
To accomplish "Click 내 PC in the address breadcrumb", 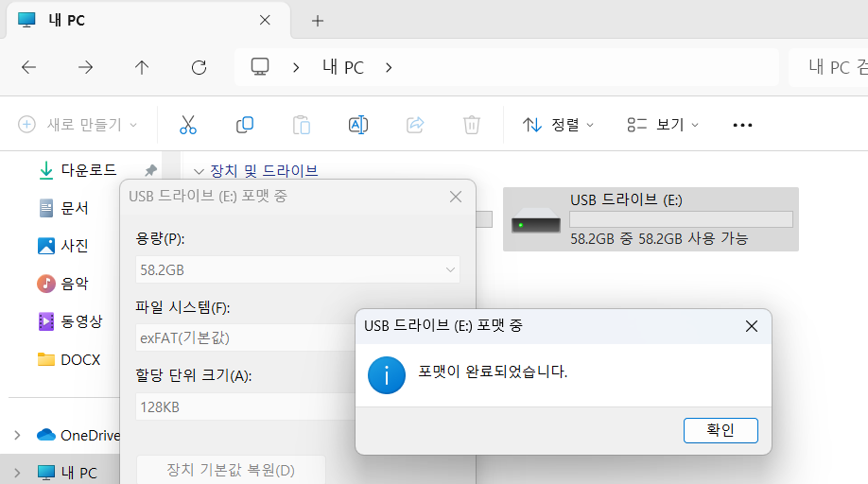I will coord(343,67).
